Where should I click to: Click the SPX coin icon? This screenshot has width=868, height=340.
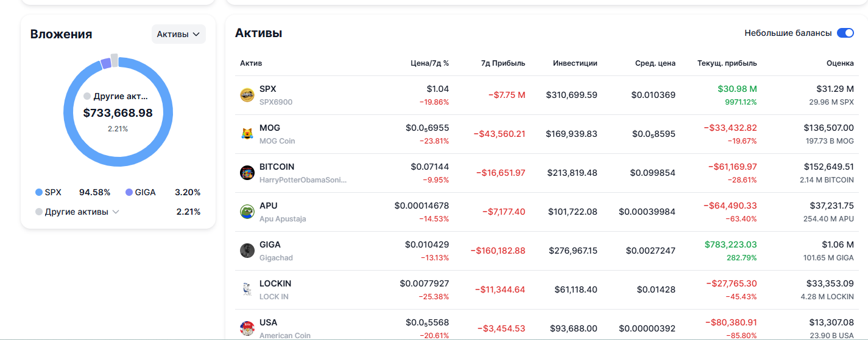tap(247, 95)
